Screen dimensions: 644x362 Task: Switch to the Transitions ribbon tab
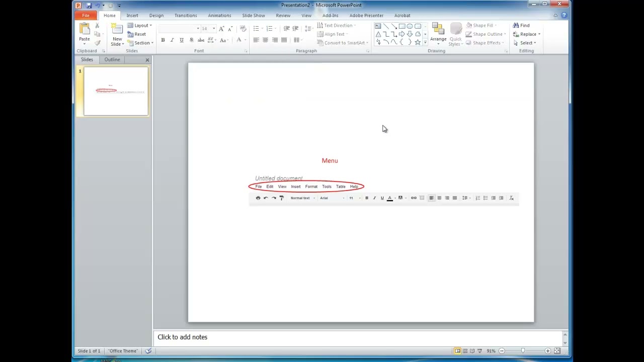point(186,16)
